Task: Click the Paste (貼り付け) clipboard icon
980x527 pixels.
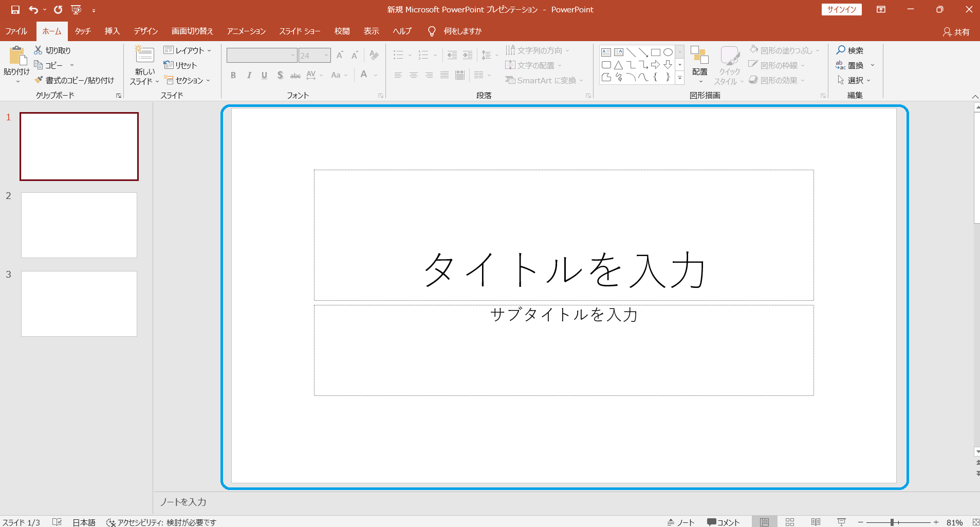Action: [x=16, y=56]
